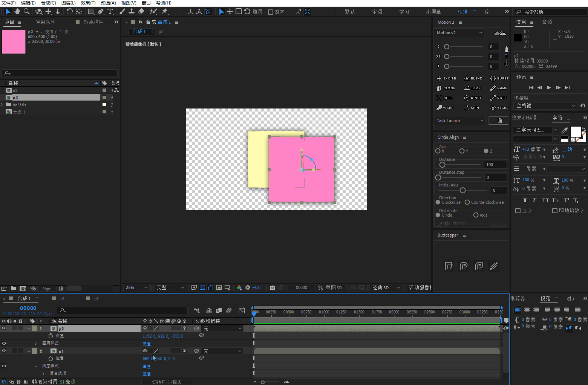This screenshot has width=588, height=385.
Task: Click the STARE Motion tool
Action: coord(499,108)
